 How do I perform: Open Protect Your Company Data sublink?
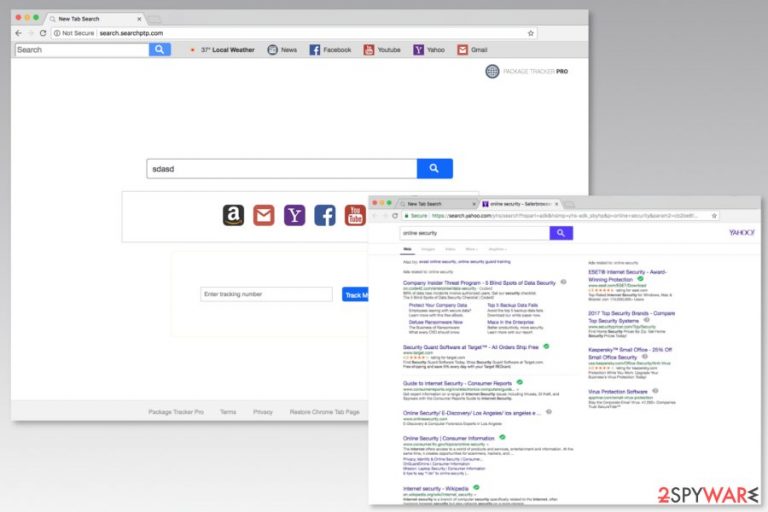point(438,305)
